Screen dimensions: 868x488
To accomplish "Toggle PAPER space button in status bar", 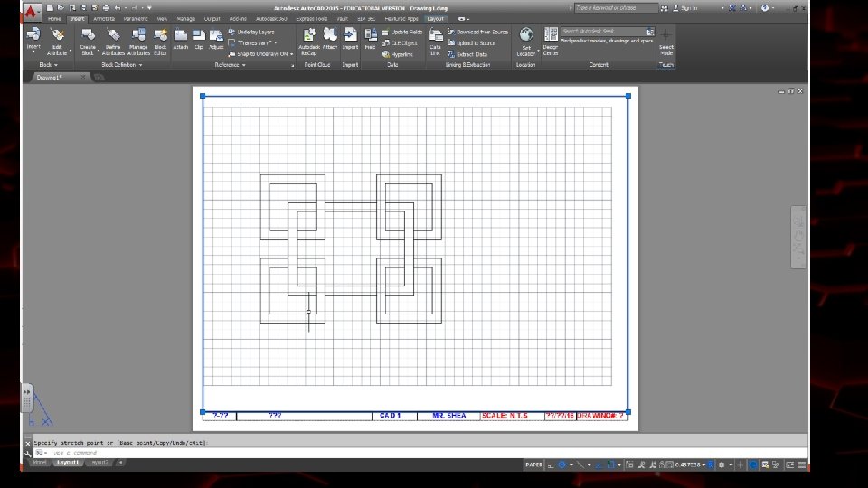I will pos(533,465).
